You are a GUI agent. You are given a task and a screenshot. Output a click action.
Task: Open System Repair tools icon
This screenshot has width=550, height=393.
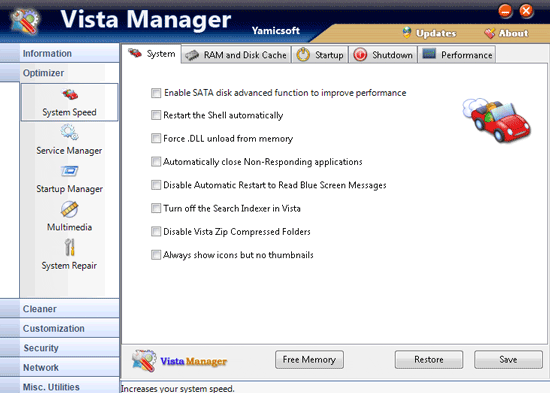[70, 247]
